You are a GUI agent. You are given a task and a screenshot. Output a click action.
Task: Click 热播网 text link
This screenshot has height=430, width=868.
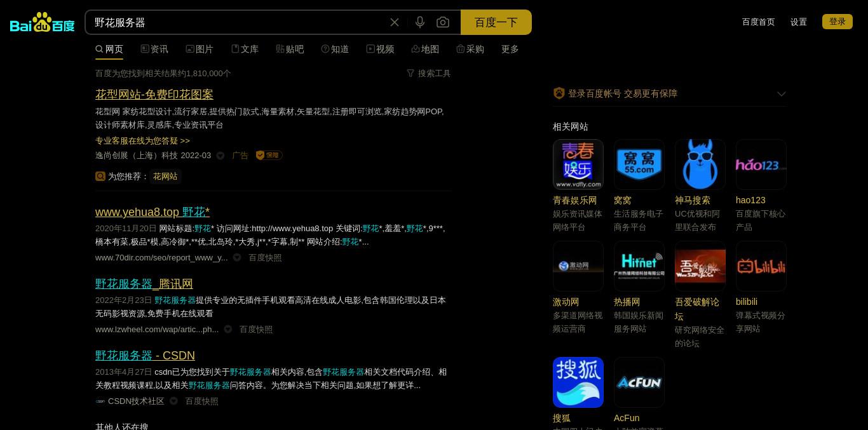627,302
